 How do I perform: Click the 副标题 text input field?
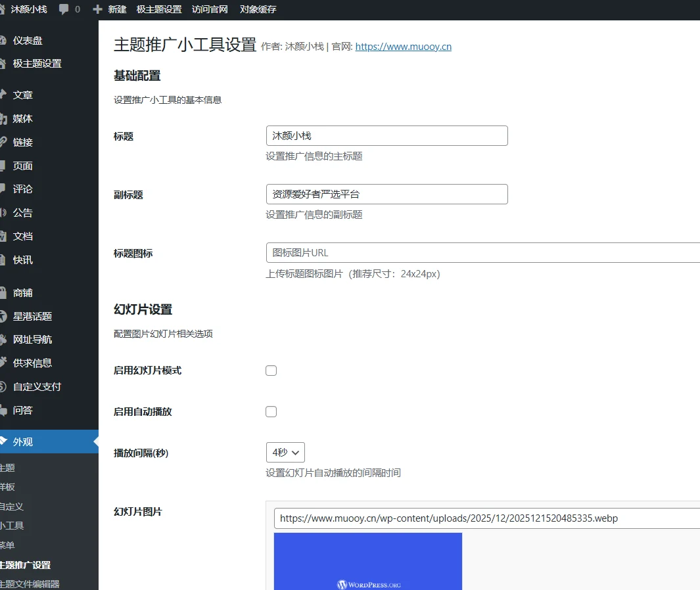(x=386, y=194)
